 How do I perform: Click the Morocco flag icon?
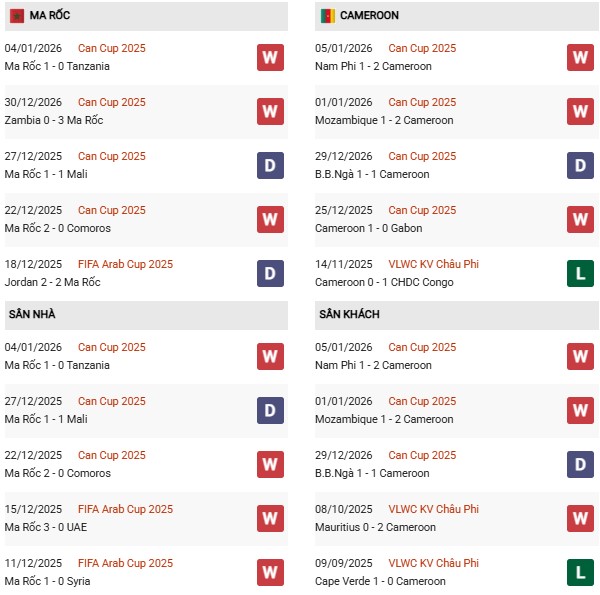16,16
